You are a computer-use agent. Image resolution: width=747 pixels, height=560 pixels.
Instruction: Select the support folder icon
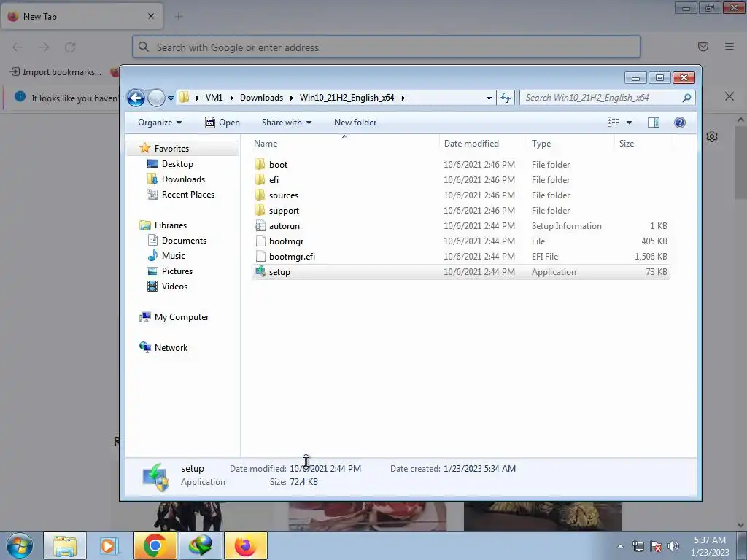(x=260, y=210)
